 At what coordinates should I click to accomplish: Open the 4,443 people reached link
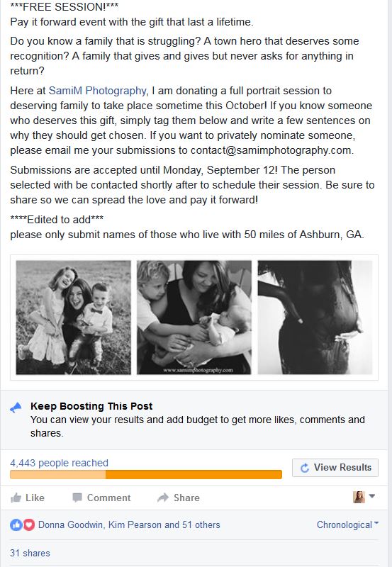tap(59, 463)
